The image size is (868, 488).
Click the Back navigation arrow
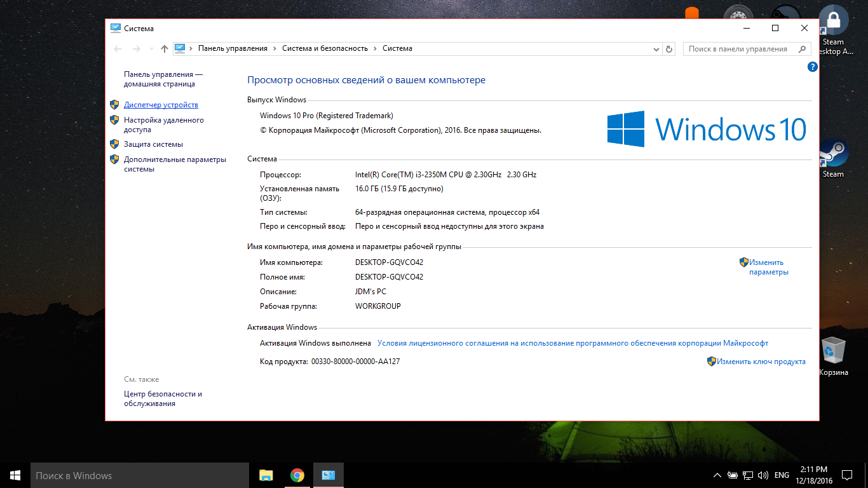pos(118,49)
